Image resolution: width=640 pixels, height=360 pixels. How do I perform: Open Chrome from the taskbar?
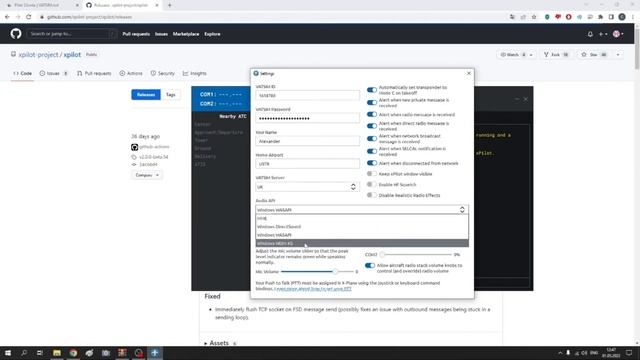[x=73, y=353]
